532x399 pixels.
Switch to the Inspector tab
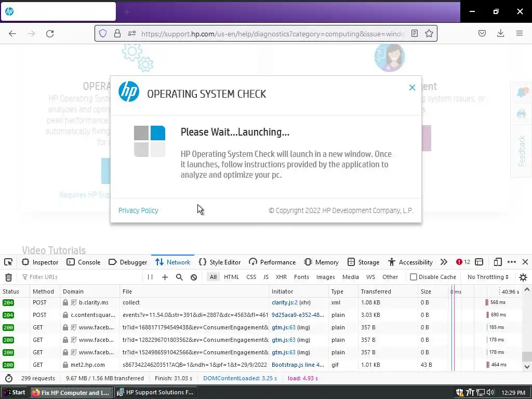point(41,262)
